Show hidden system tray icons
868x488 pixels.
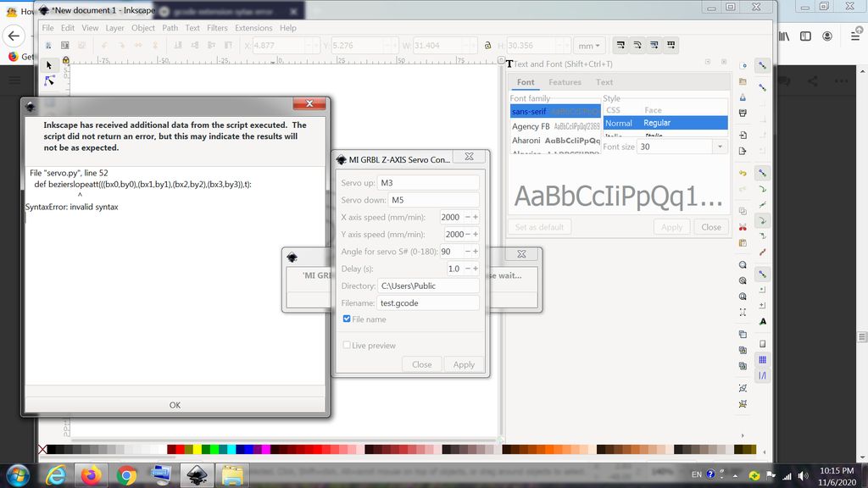735,475
